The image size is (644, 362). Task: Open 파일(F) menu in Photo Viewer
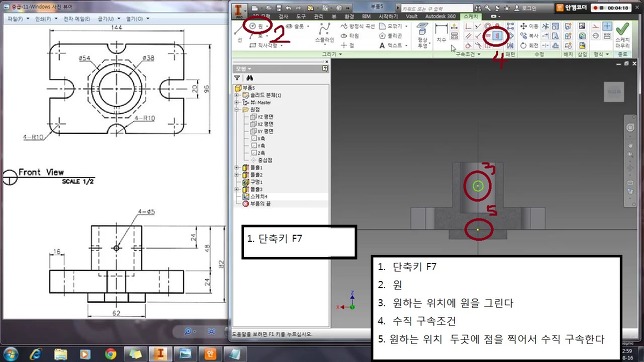(x=18, y=19)
